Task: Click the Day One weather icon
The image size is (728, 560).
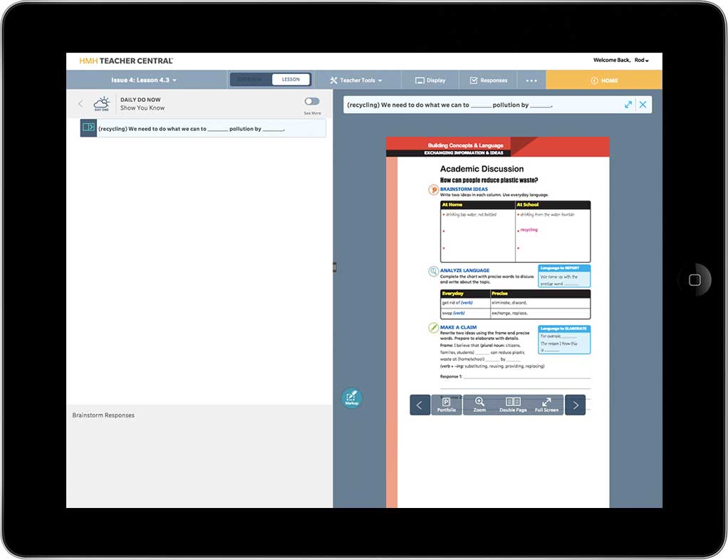Action: coord(101,103)
